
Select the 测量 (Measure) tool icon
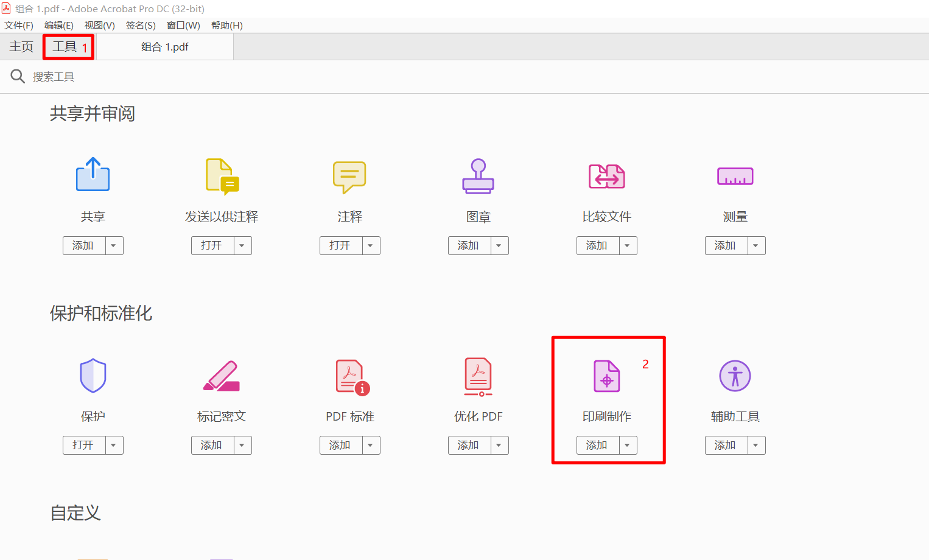[735, 177]
